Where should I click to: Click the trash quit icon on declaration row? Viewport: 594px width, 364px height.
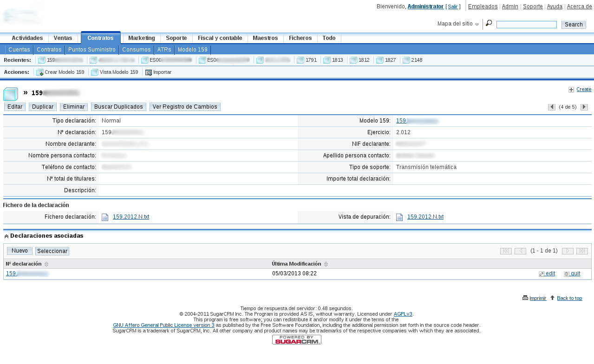tap(566, 273)
